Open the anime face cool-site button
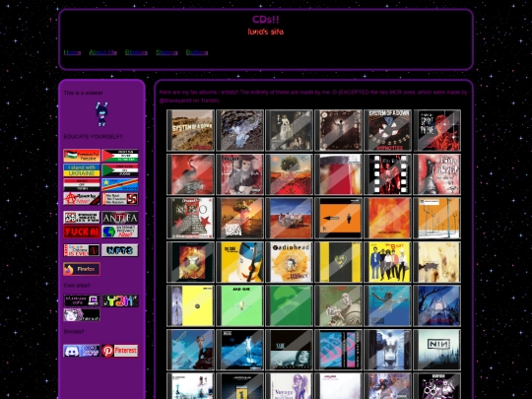 pyautogui.click(x=82, y=315)
